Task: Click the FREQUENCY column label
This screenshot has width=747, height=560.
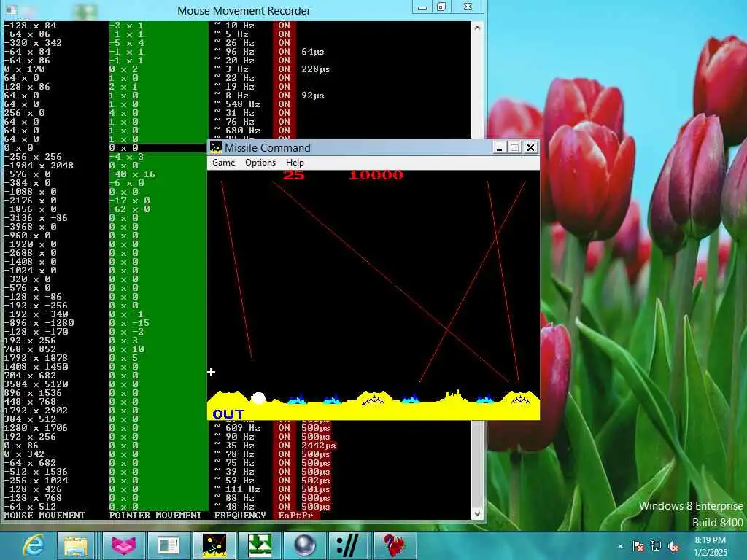Action: [x=239, y=516]
